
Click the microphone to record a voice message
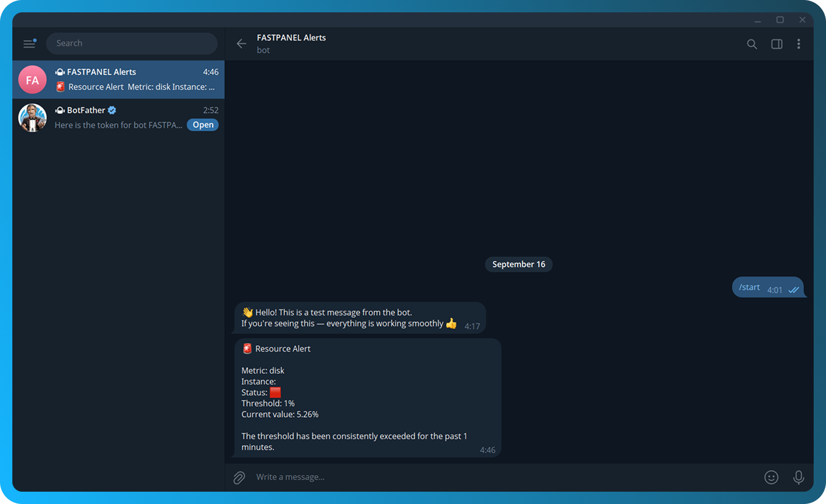[x=798, y=477]
